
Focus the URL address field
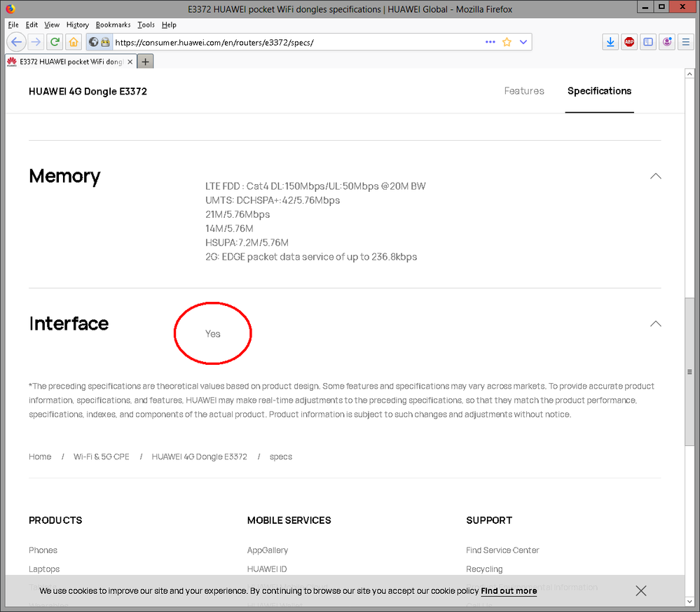[297, 43]
